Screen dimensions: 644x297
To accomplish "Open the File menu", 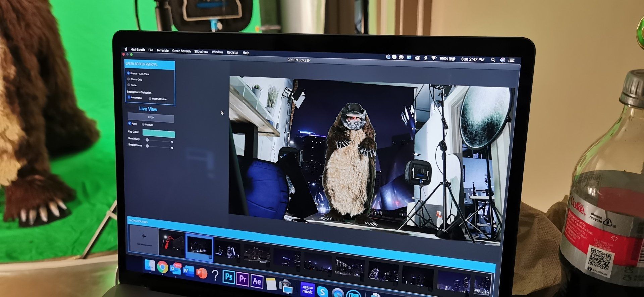I will pyautogui.click(x=151, y=50).
